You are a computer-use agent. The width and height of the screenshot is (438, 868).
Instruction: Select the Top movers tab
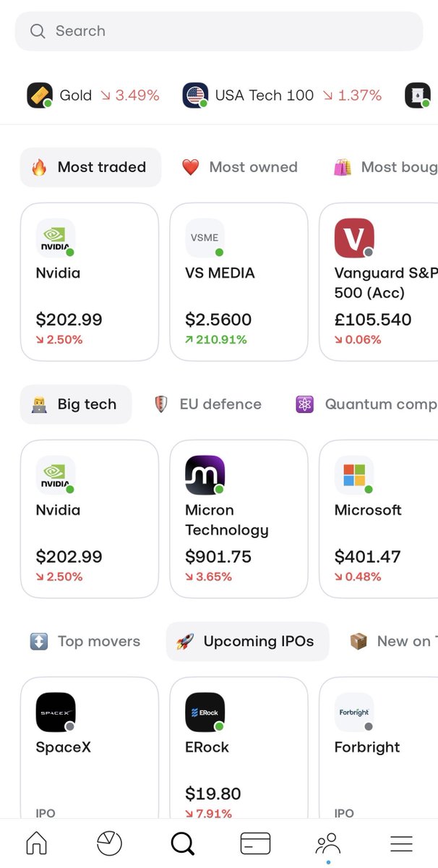[x=85, y=642]
